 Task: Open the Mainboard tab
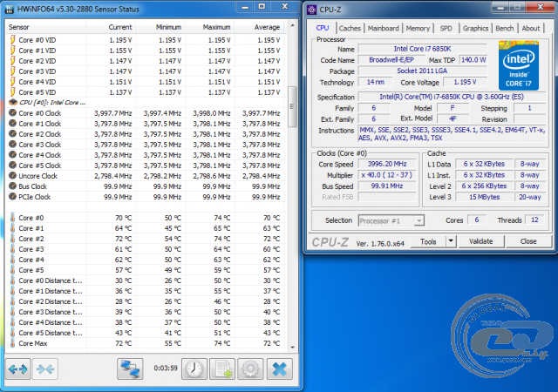[384, 28]
